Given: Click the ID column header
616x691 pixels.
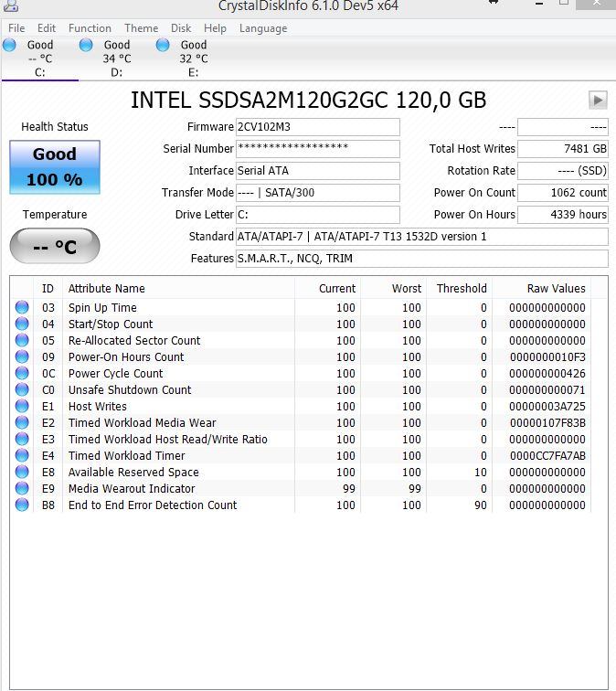Looking at the screenshot, I should tap(48, 288).
